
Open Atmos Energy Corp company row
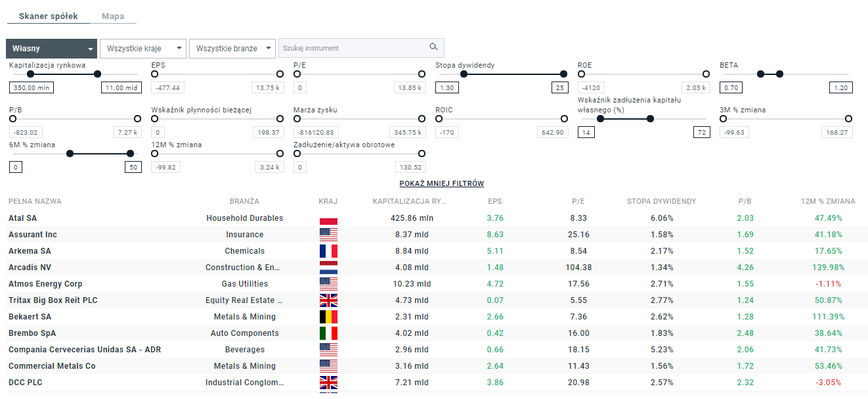pos(437,284)
